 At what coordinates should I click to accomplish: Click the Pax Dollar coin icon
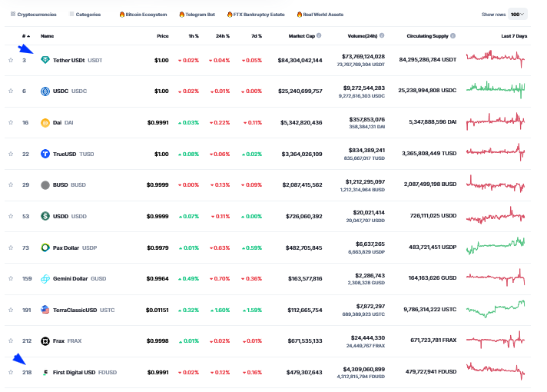pyautogui.click(x=45, y=247)
